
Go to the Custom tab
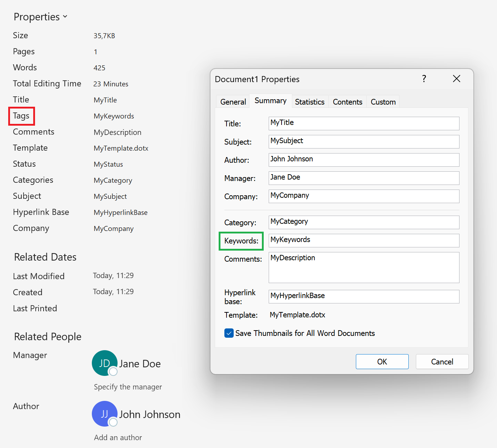[383, 102]
